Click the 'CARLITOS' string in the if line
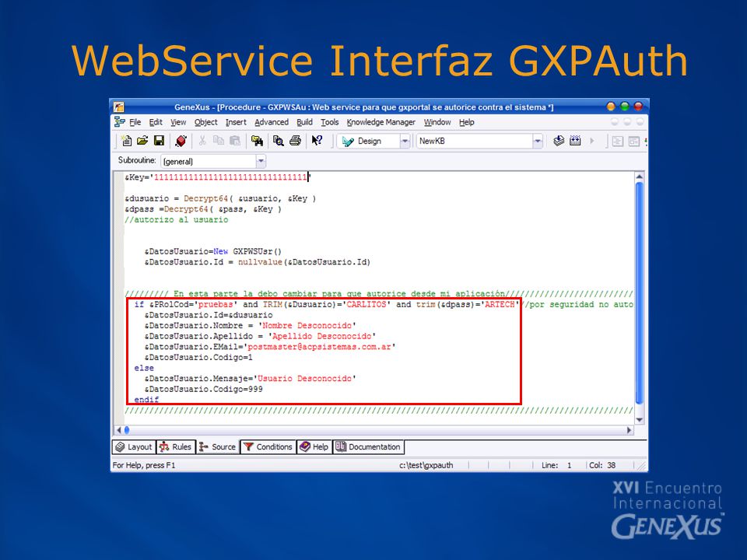This screenshot has width=747, height=560. pos(366,304)
